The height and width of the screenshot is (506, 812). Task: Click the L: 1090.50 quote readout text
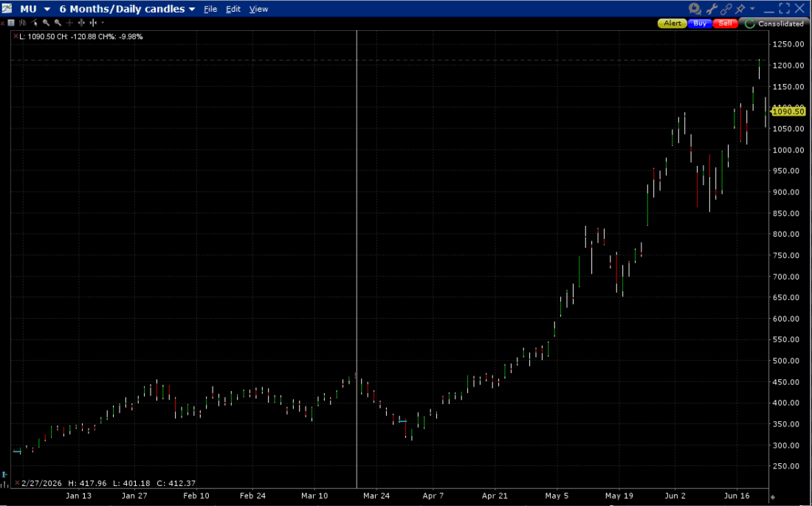pos(38,37)
